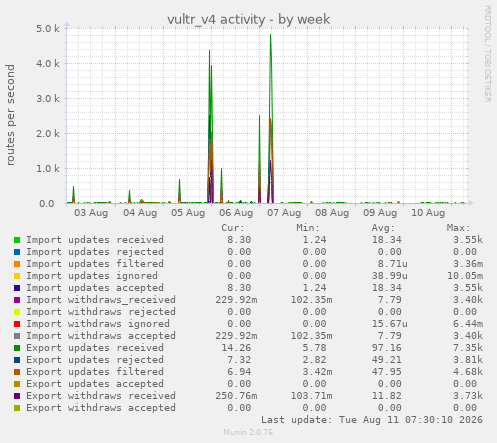Viewport: 497px width, 443px height.
Task: Click the 'Cur:' column header
Action: (x=233, y=228)
